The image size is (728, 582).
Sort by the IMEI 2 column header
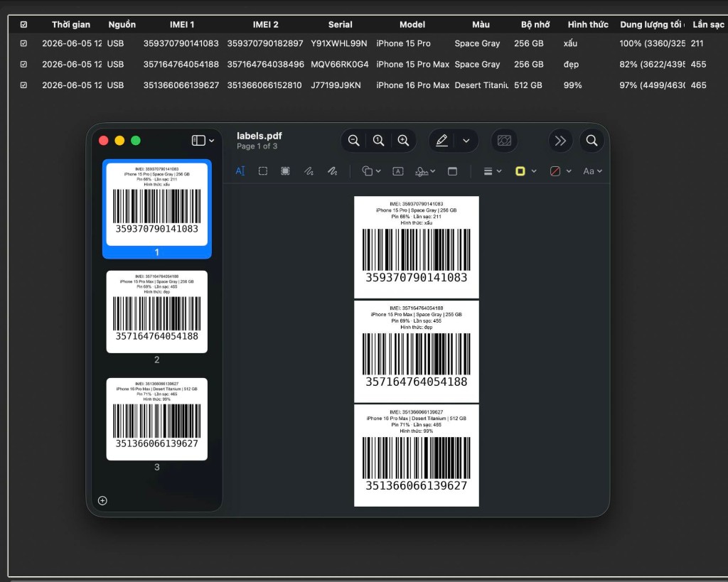click(x=266, y=25)
